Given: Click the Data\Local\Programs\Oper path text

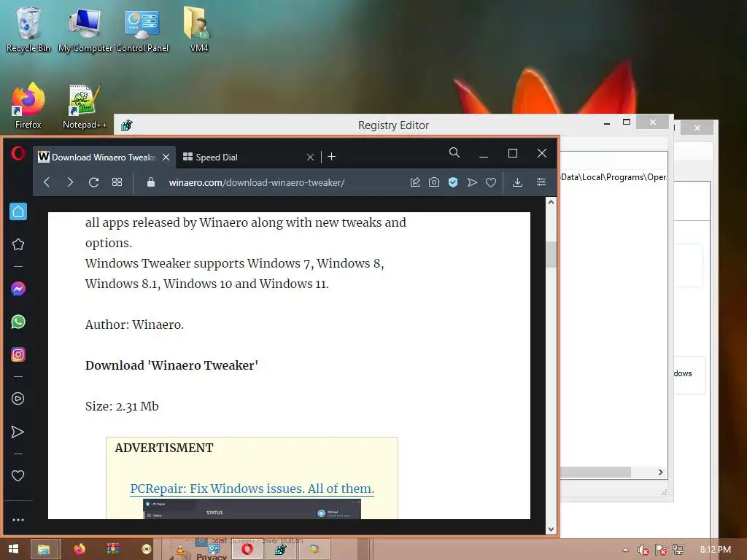Looking at the screenshot, I should (614, 177).
